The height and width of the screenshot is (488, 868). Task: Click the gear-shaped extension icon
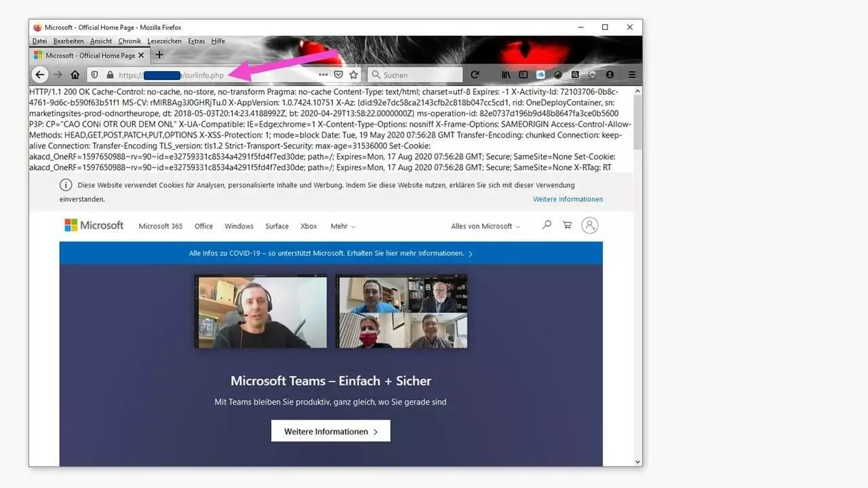[x=592, y=75]
